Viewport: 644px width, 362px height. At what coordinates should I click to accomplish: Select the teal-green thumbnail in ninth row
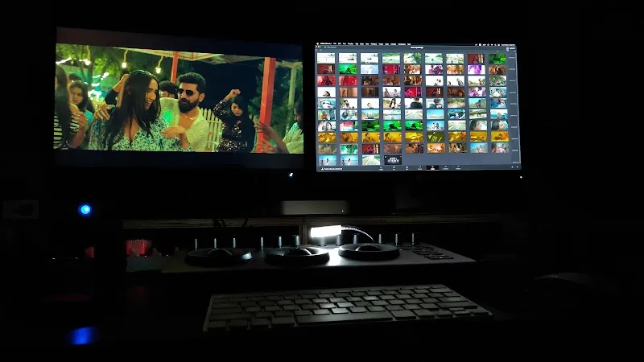pyautogui.click(x=349, y=149)
